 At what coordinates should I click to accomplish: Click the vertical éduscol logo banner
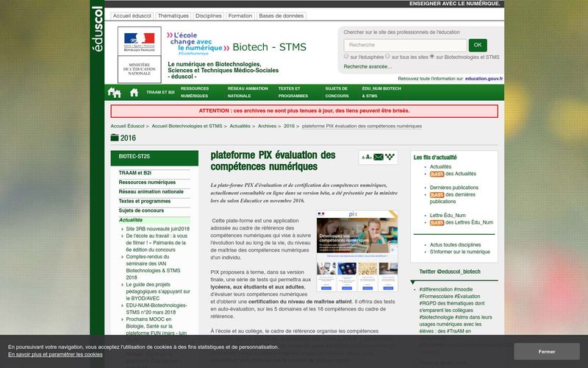click(97, 29)
